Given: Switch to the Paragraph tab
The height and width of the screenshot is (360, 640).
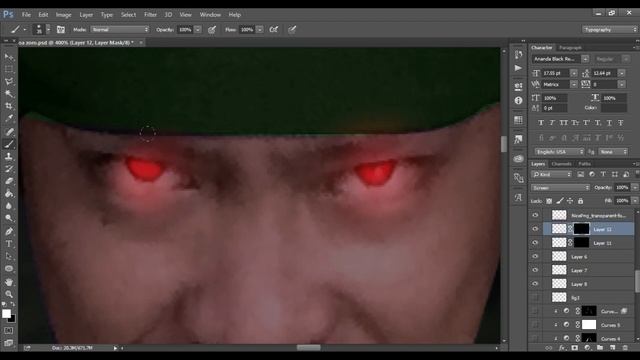Looking at the screenshot, I should coord(570,48).
